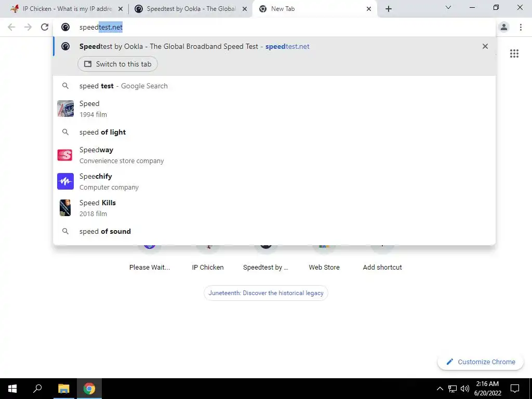Open the taskbar clock 2:16 AM
Viewport: 532px width, 399px height.
487,389
